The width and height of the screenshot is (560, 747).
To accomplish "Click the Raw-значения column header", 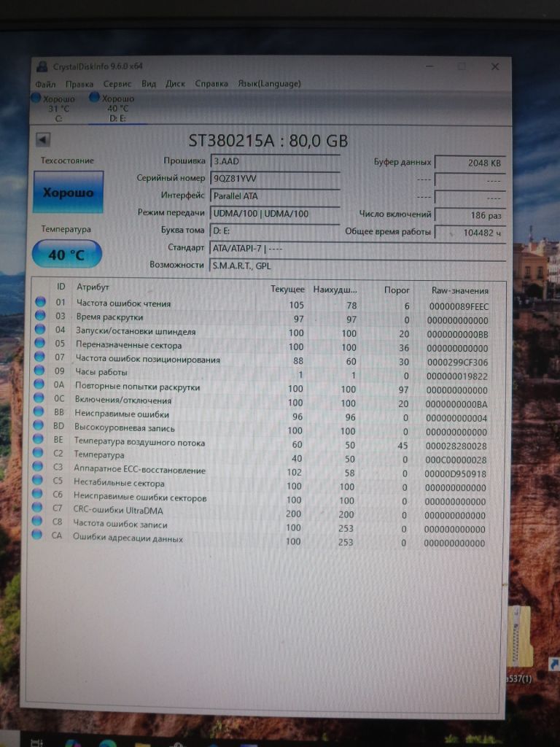I will click(x=460, y=290).
